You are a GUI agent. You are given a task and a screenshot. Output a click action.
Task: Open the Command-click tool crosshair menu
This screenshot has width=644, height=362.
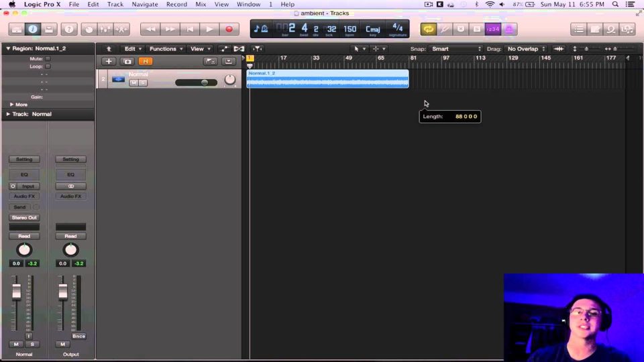[378, 49]
